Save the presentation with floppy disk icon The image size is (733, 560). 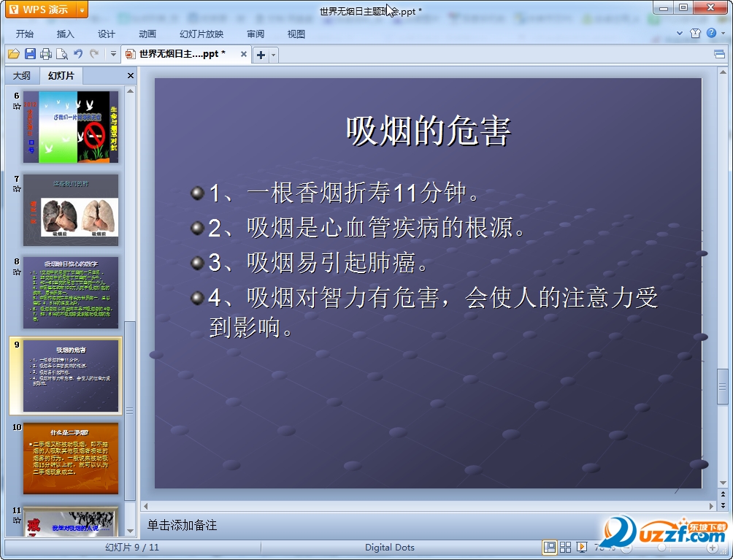30,54
